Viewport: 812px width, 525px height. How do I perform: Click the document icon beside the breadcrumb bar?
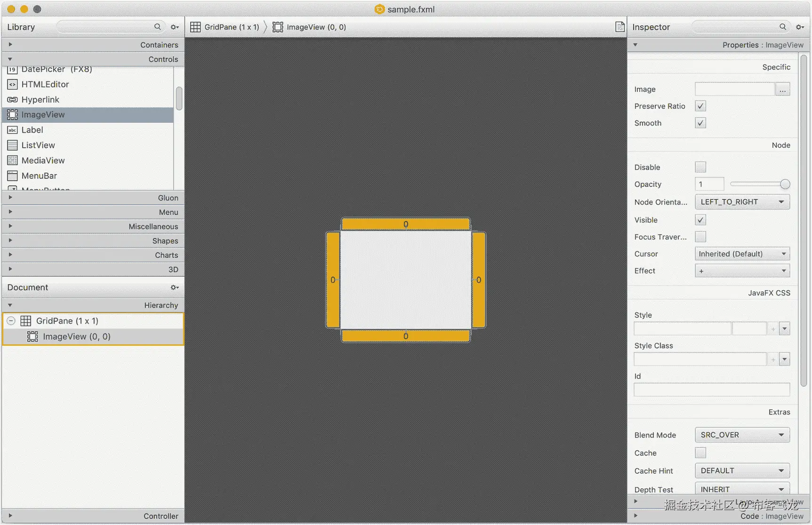620,27
